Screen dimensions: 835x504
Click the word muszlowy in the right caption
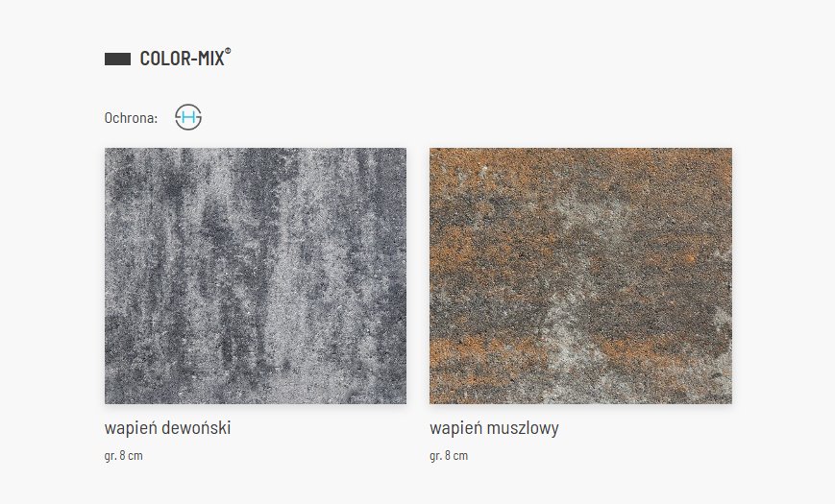[524, 428]
